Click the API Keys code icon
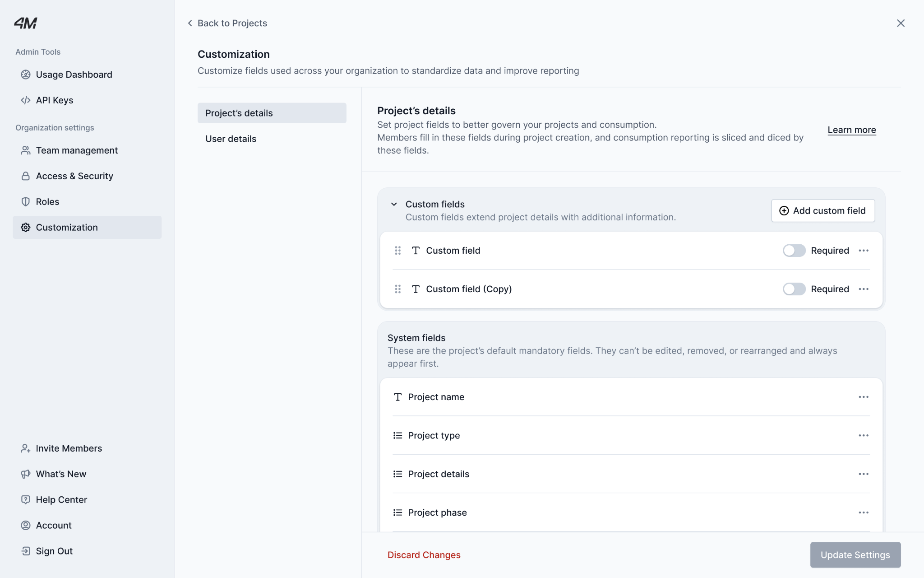Viewport: 924px width, 578px height. click(x=26, y=100)
